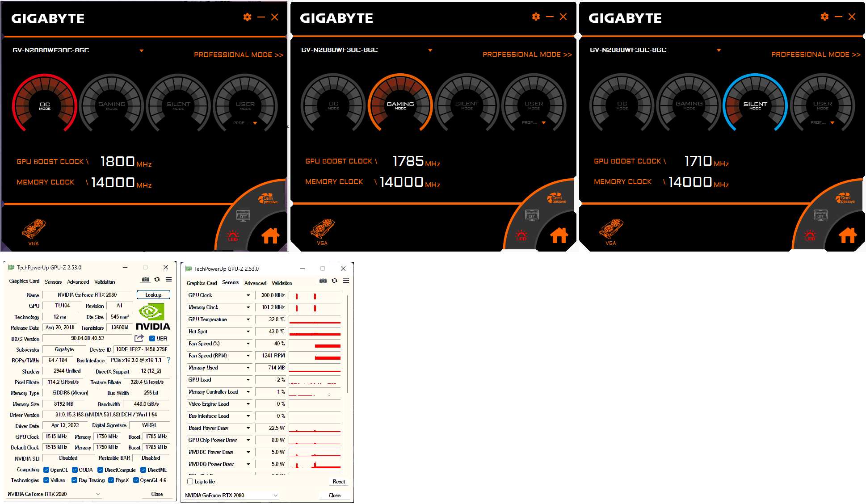
Task: Toggle Semi-passive fan icon in the 1800 MHz window
Action: 268,199
